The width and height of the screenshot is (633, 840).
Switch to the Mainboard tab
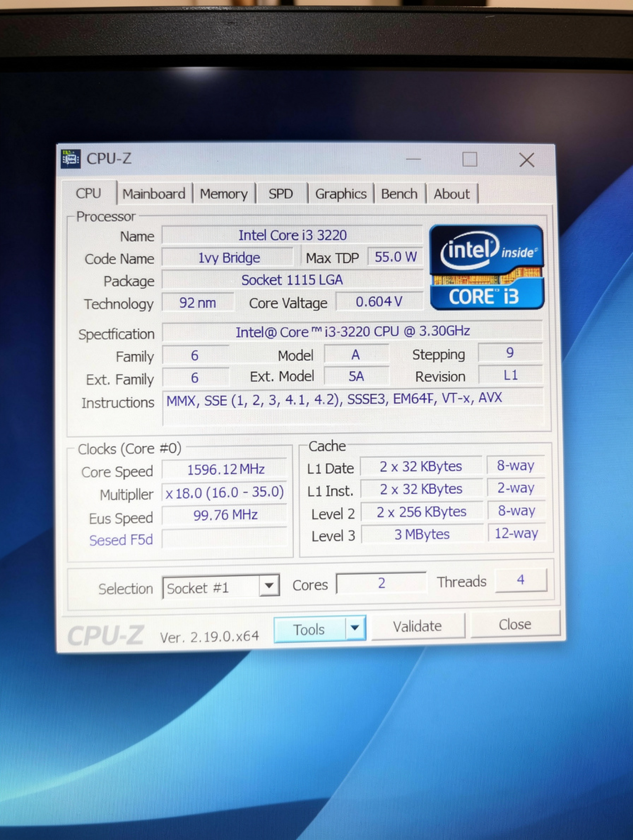pyautogui.click(x=154, y=194)
